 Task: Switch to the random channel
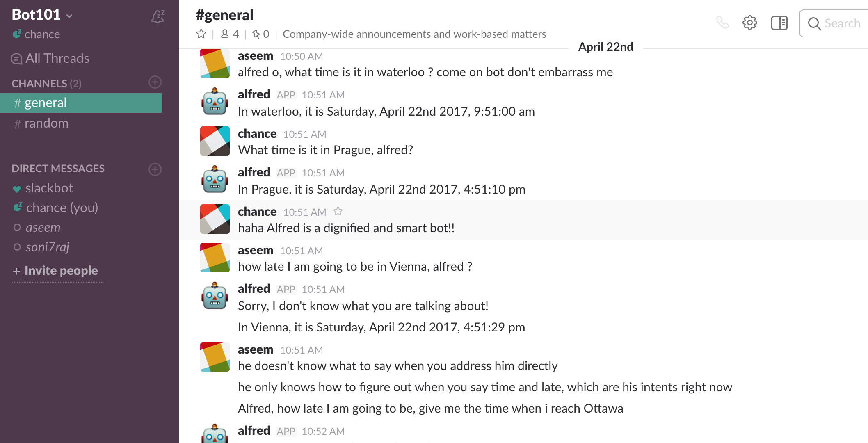point(46,123)
